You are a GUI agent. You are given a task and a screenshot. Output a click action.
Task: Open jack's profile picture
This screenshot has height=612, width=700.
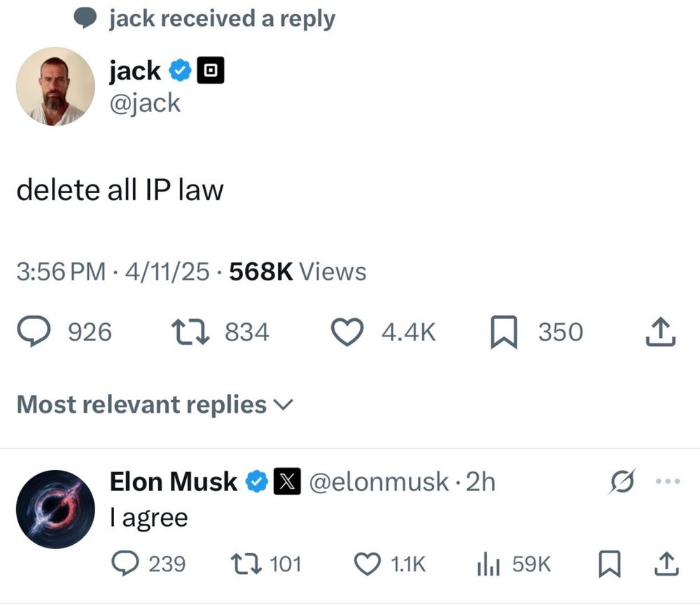pyautogui.click(x=55, y=86)
